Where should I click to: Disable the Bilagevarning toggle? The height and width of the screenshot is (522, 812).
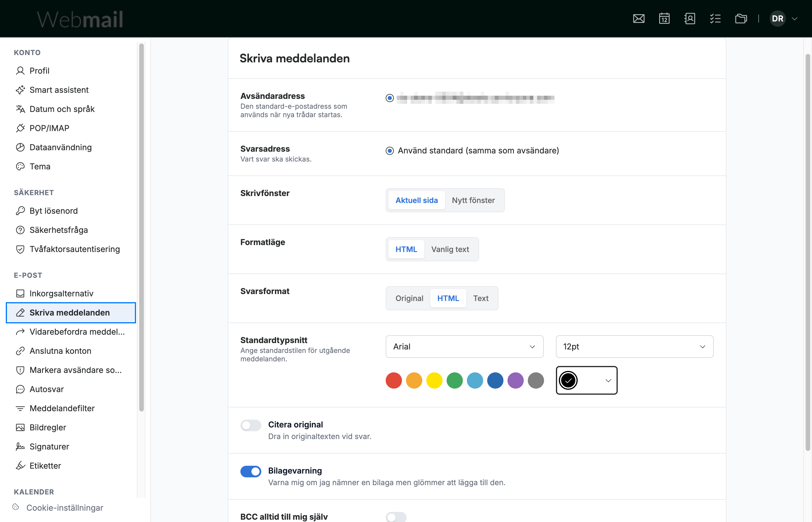click(251, 471)
